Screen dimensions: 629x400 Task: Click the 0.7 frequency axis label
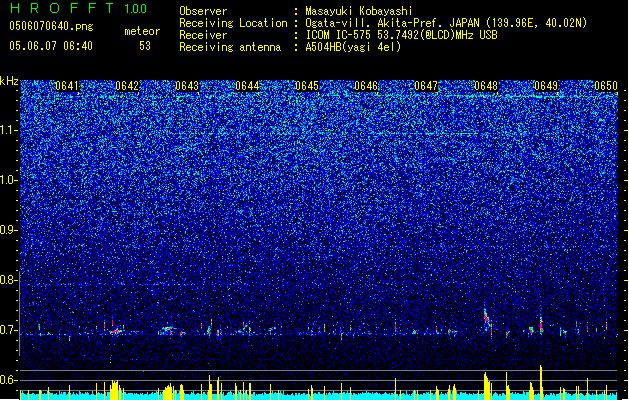pos(8,330)
